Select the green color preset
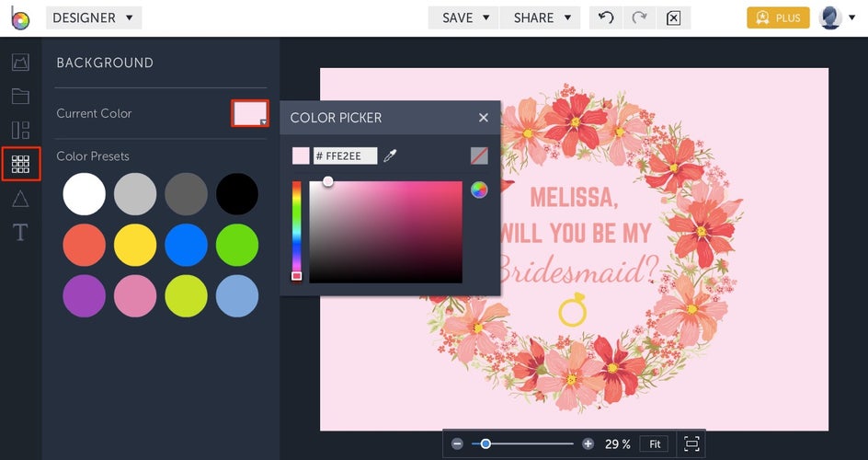 coord(237,245)
